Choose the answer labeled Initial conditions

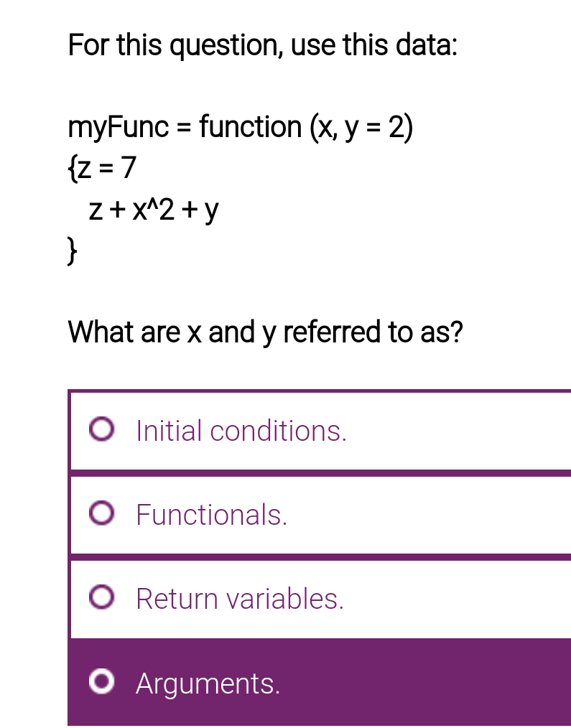[x=241, y=429]
